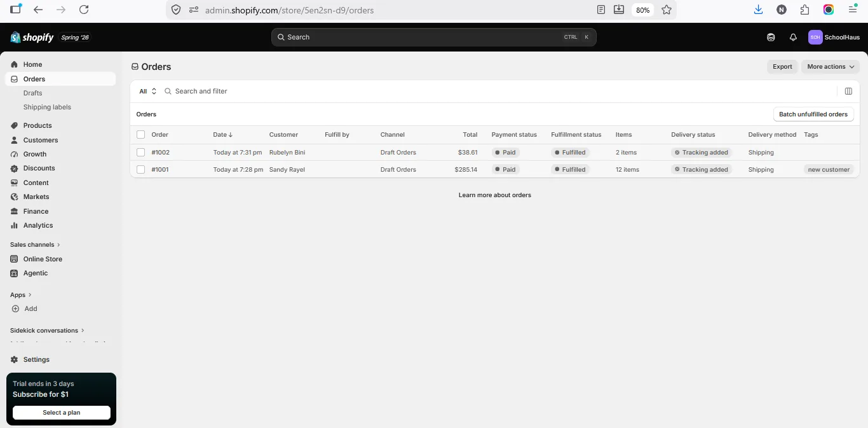Viewport: 868px width, 428px height.
Task: Open order #1002
Action: pos(160,153)
